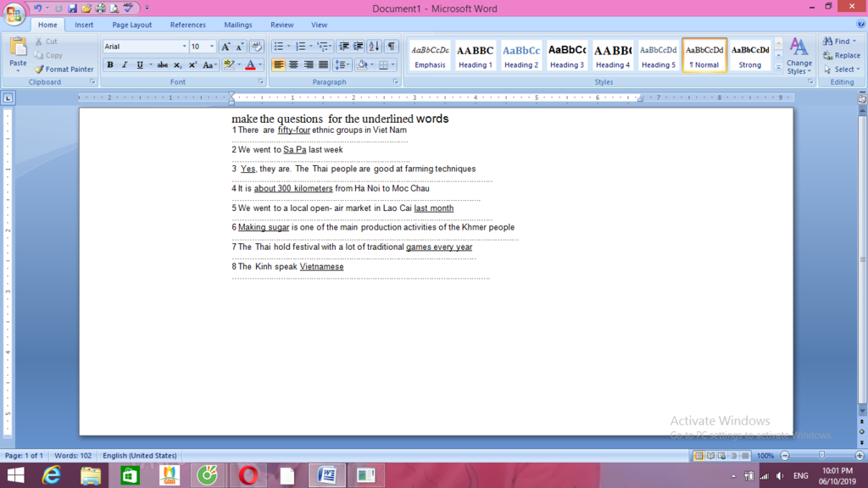This screenshot has width=868, height=488.
Task: Click the Zoom Out minus icon
Action: [784, 455]
